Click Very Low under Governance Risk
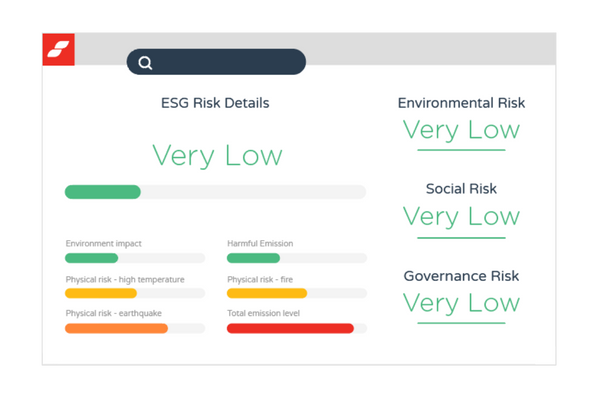The image size is (600, 400). (461, 303)
